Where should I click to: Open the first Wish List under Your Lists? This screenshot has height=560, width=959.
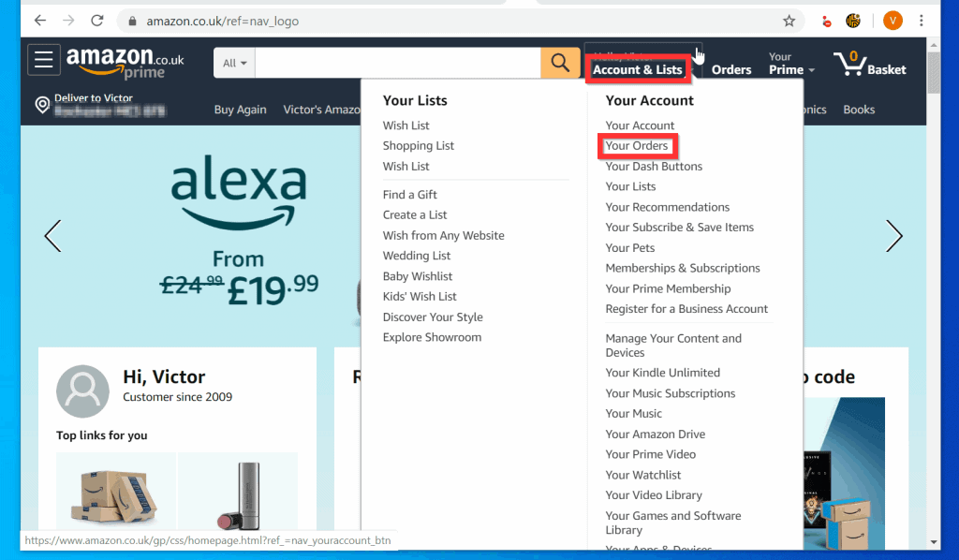click(406, 125)
